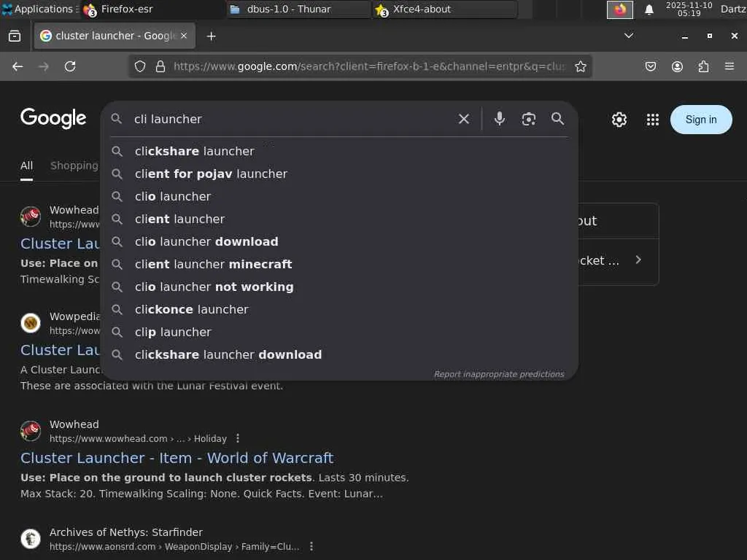
Task: Select the clickonce launcher suggestion
Action: tap(339, 309)
